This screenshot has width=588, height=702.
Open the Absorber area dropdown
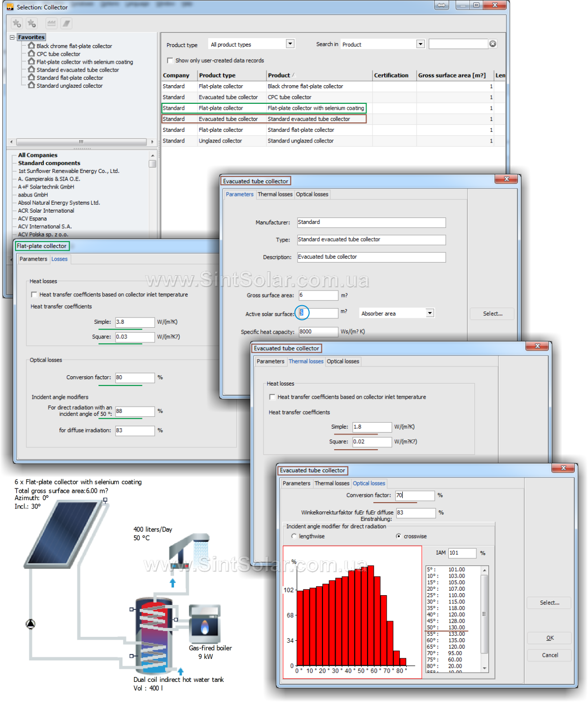click(x=430, y=313)
